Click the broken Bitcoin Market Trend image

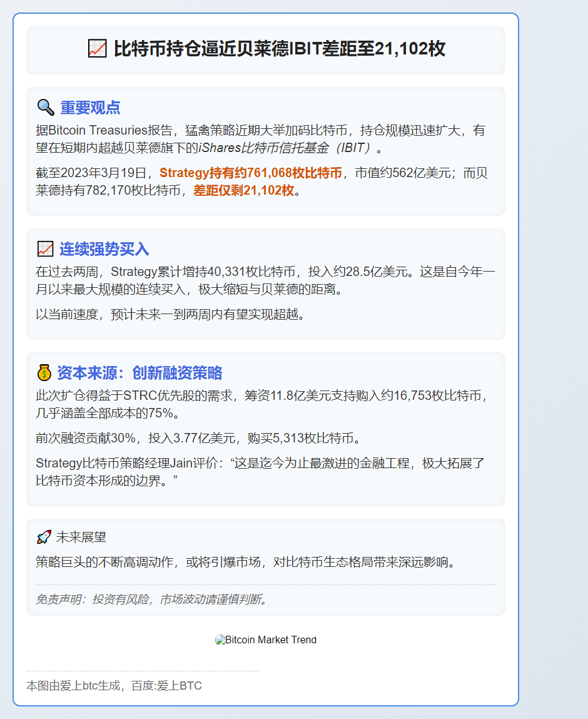coord(266,640)
